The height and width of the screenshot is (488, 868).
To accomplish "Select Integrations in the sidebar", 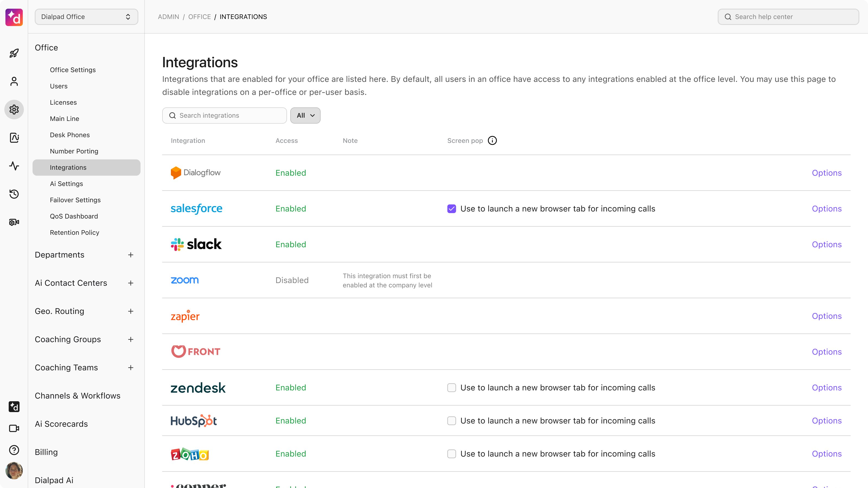I will click(x=86, y=167).
